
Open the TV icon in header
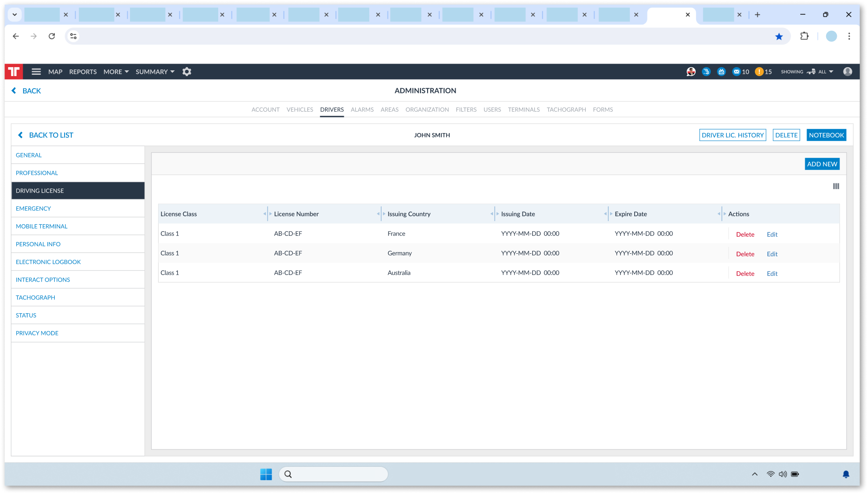tap(721, 72)
